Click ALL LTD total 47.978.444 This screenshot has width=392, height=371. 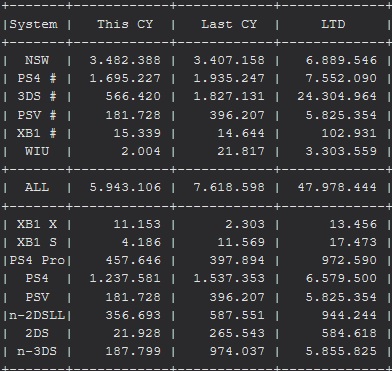(x=337, y=187)
